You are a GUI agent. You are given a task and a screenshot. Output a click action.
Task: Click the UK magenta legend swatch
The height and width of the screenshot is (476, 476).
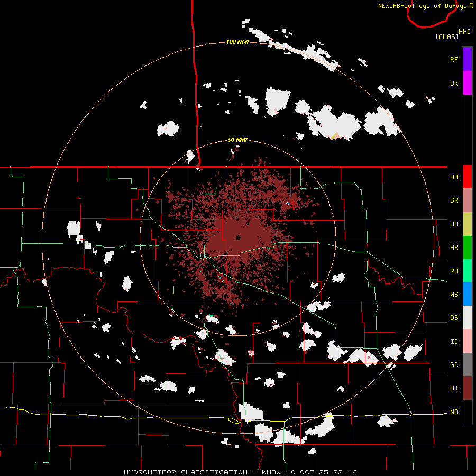467,83
